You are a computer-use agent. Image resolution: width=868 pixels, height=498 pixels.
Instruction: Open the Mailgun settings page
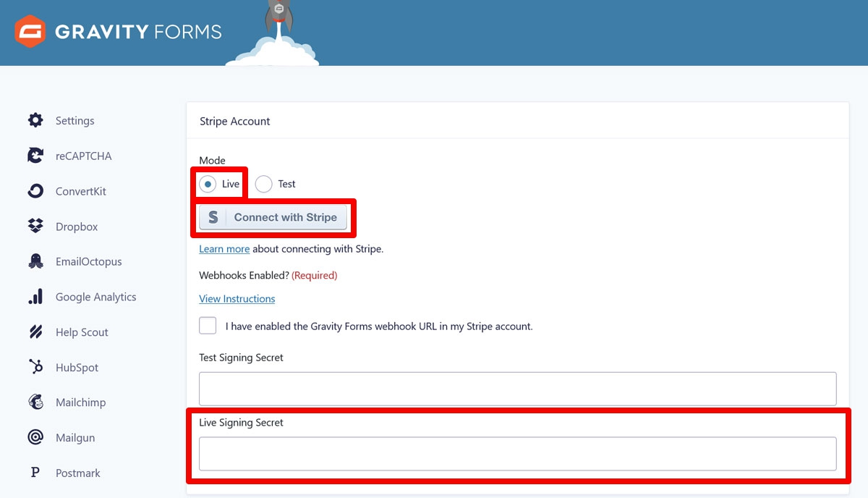pyautogui.click(x=75, y=438)
